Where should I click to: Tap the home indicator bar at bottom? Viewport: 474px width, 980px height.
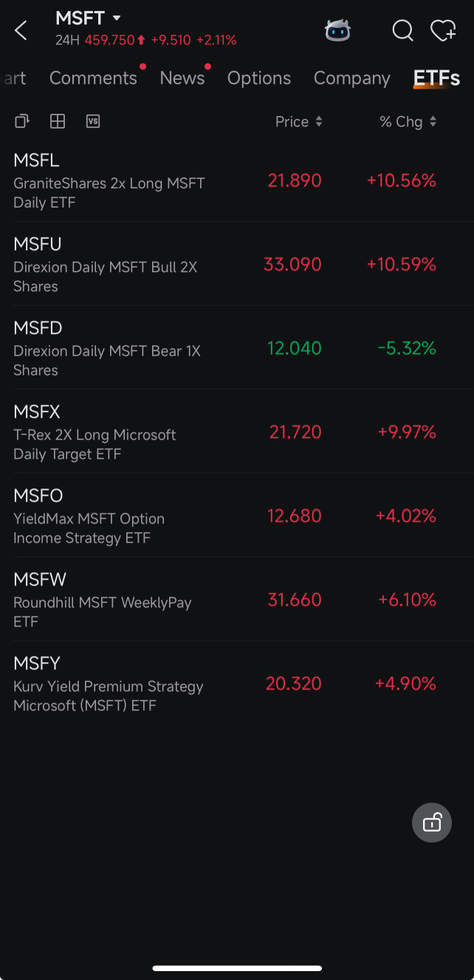point(237,967)
